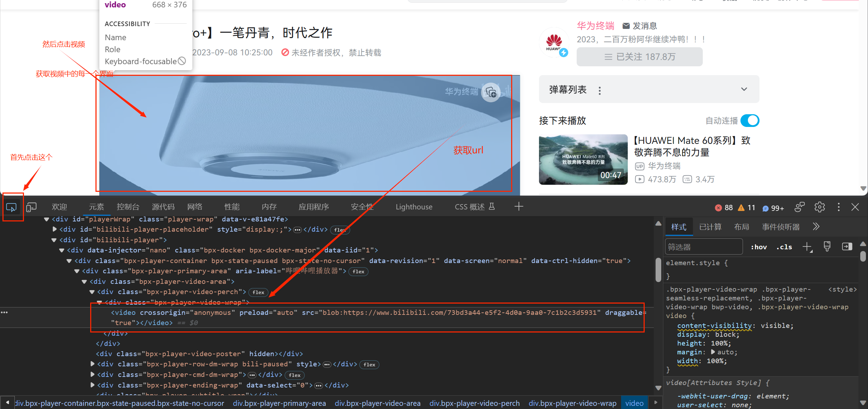Click breadcrumb left scroll arrow
868x409 pixels.
point(7,402)
